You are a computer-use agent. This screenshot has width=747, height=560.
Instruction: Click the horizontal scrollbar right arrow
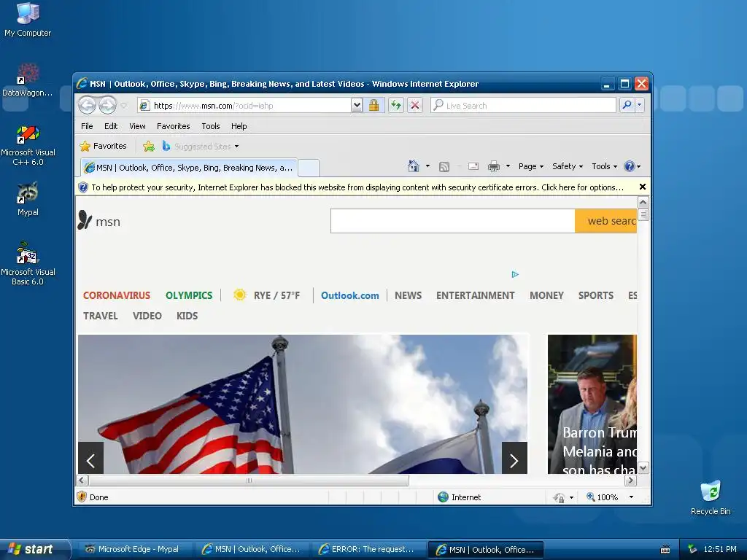click(631, 480)
